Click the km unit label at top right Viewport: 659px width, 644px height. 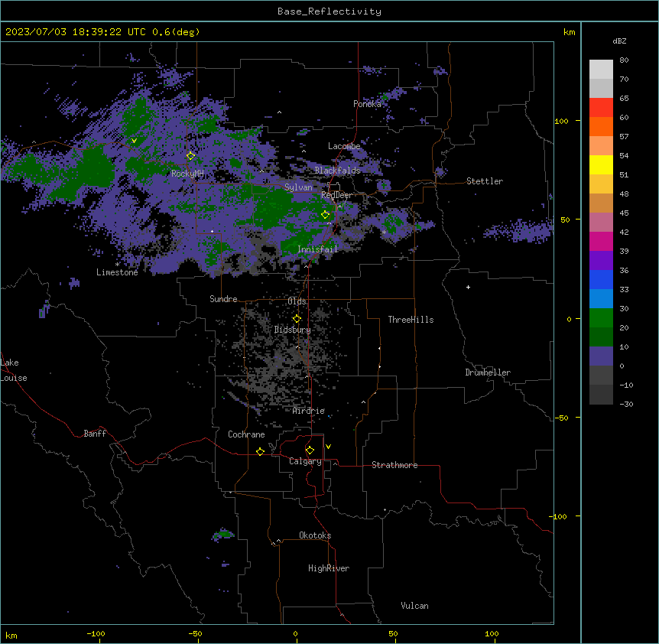click(569, 32)
